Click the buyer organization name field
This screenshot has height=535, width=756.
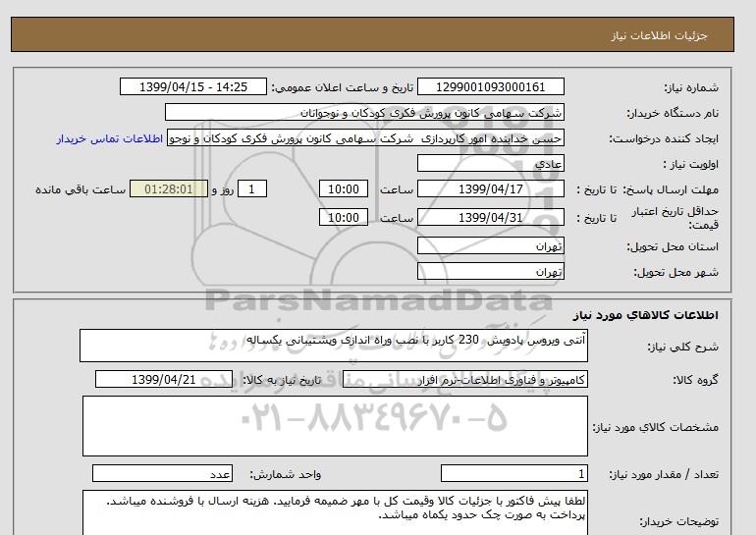(x=364, y=112)
